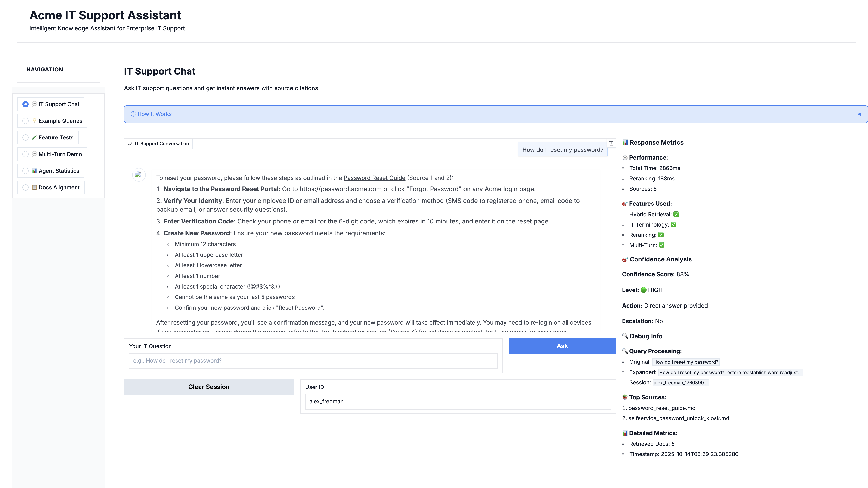Select the Feature Tests radio option
The height and width of the screenshot is (488, 868).
pyautogui.click(x=26, y=137)
